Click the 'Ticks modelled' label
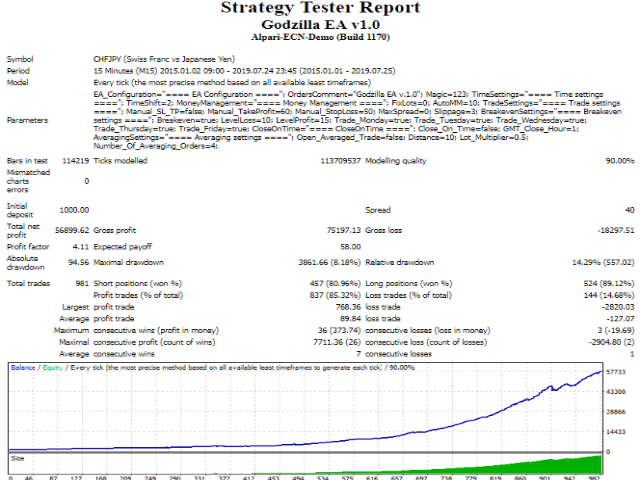Image resolution: width=640 pixels, height=480 pixels. click(120, 161)
